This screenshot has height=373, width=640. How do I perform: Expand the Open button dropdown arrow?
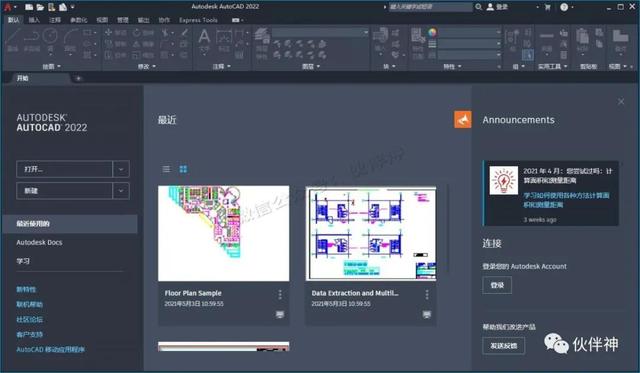[x=121, y=169]
